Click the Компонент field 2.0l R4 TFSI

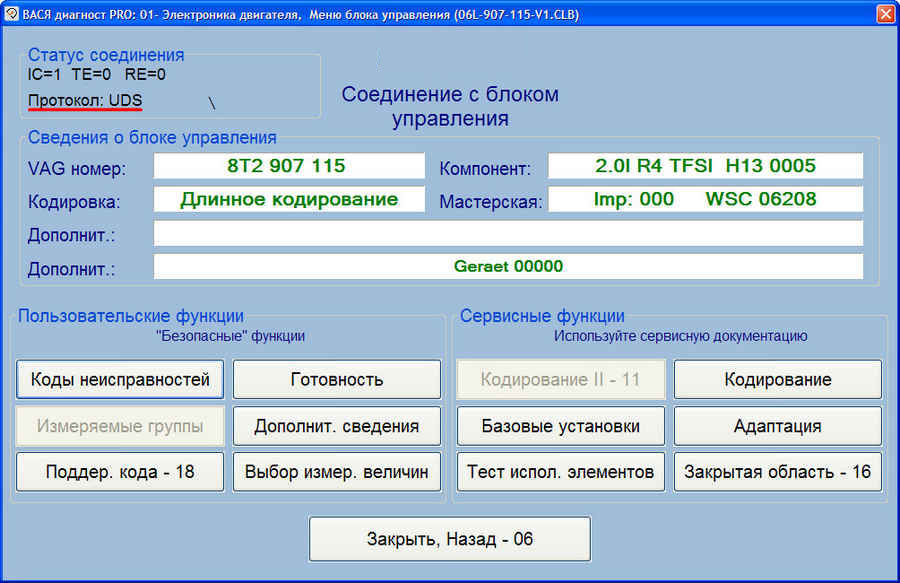[x=705, y=166]
